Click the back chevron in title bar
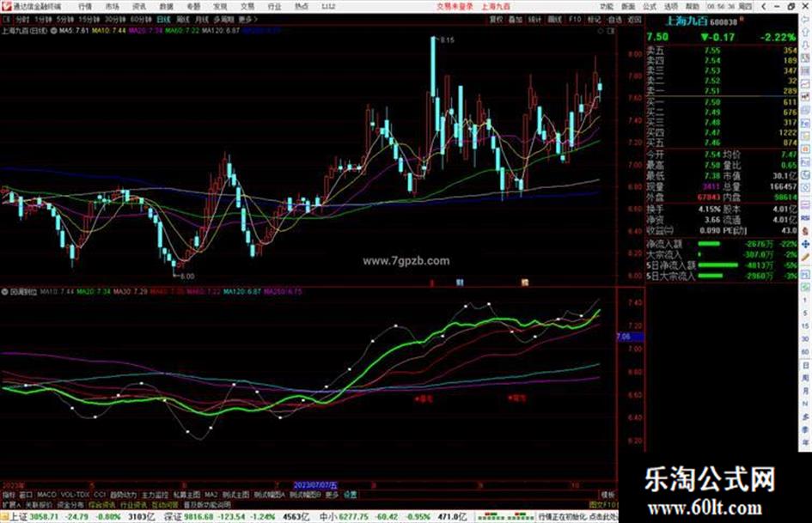 pyautogui.click(x=764, y=7)
